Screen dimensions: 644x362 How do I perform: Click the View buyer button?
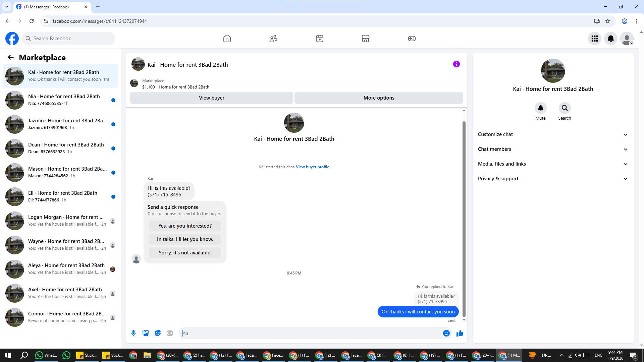[x=211, y=98]
